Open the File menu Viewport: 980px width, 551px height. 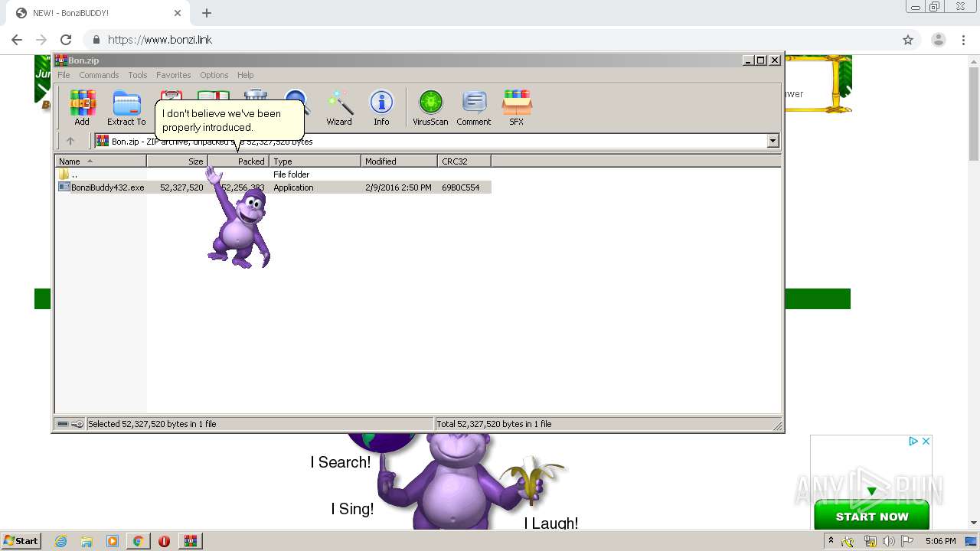pyautogui.click(x=64, y=75)
